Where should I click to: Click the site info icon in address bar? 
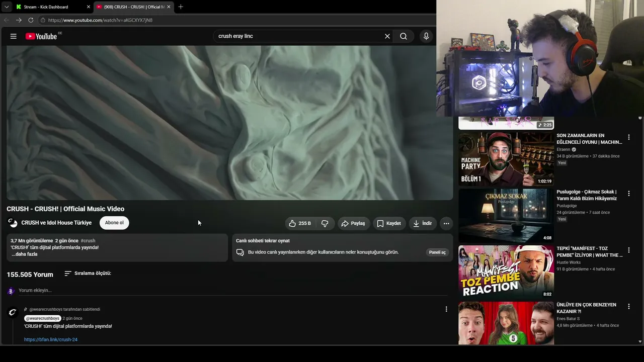(x=43, y=20)
